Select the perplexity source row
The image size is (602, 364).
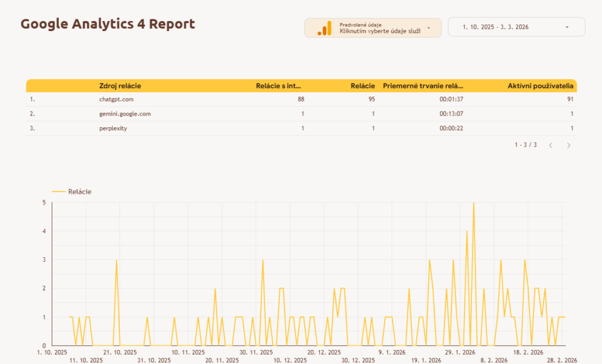[113, 129]
